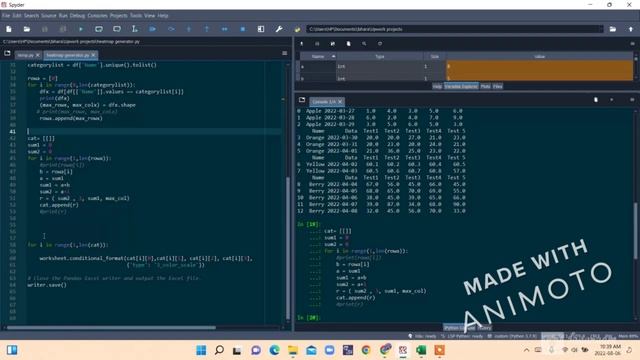The height and width of the screenshot is (360, 640).
Task: Continue debugger execution until next breakpoint
Action: coord(225,29)
